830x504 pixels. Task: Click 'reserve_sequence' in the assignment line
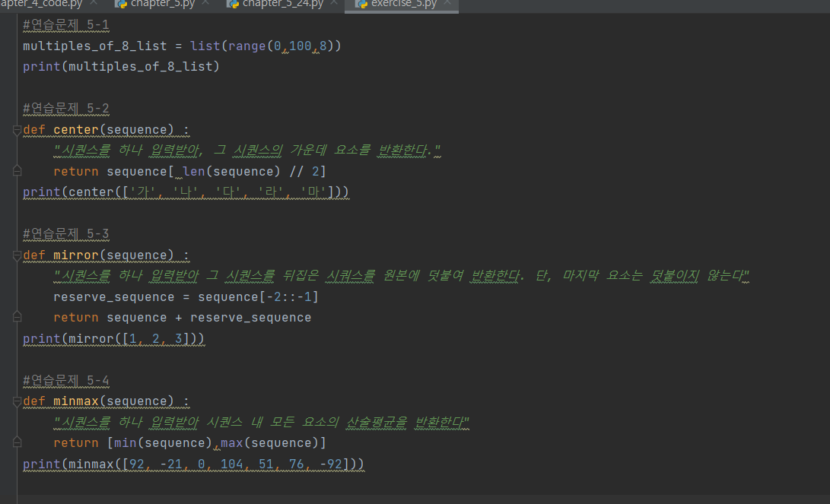[x=114, y=297]
